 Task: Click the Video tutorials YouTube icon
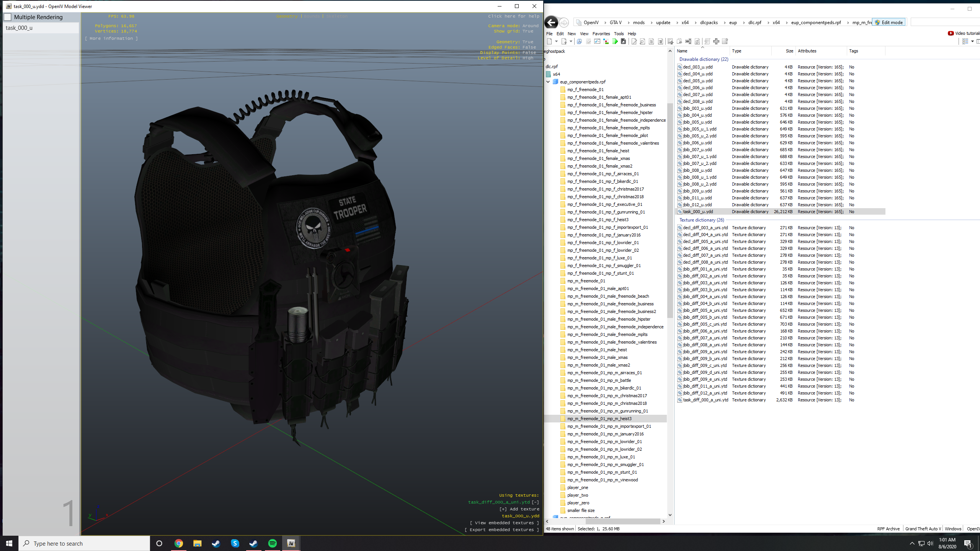tap(951, 33)
